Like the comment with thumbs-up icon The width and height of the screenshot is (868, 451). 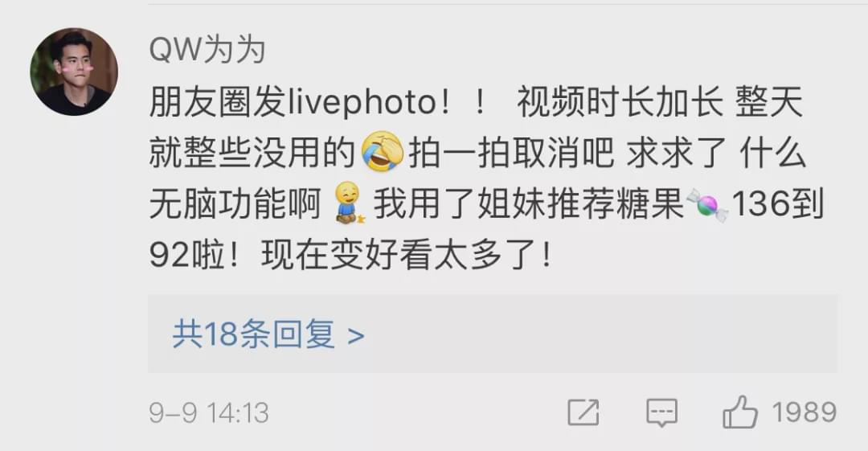point(739,412)
